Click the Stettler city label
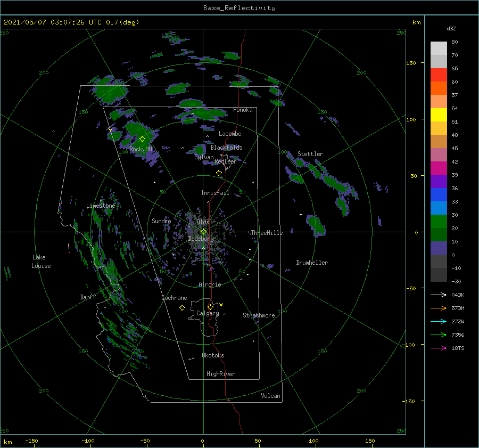This screenshot has width=479, height=448. tap(310, 154)
